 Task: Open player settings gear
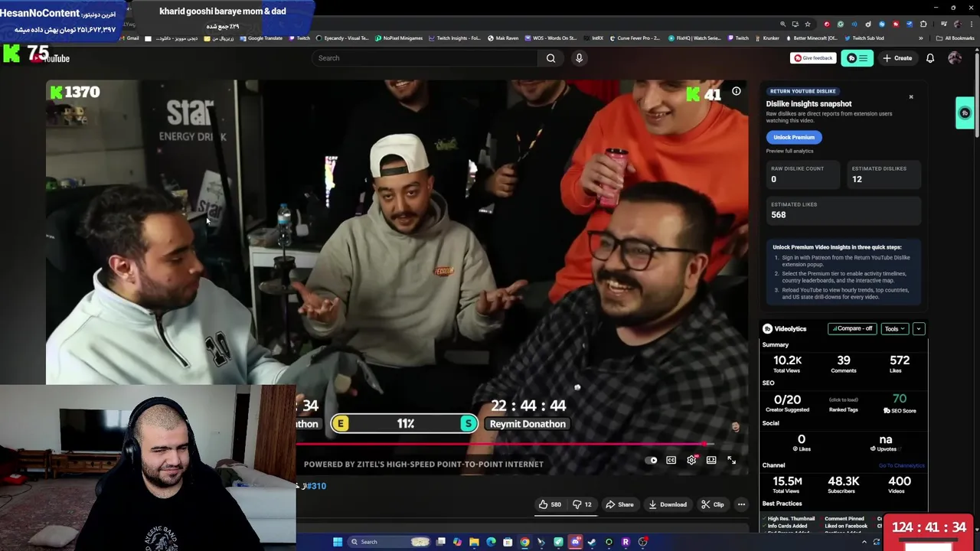pyautogui.click(x=691, y=460)
